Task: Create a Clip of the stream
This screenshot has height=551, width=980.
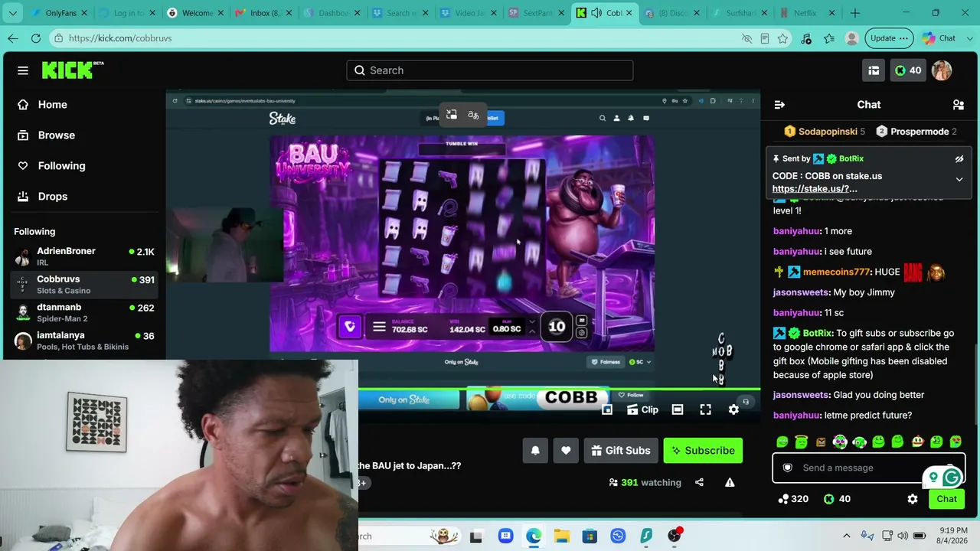Action: coord(642,409)
